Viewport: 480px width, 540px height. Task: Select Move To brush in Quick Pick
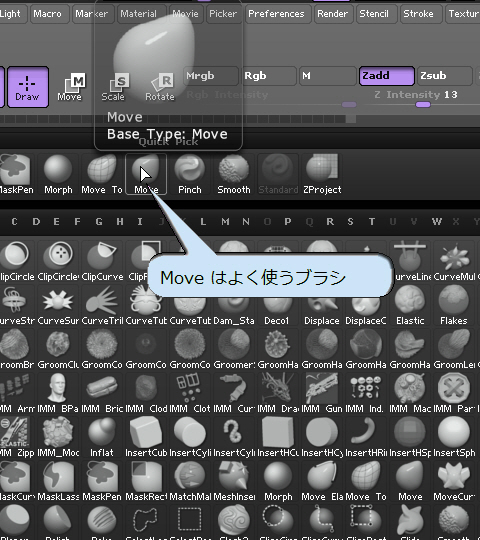click(102, 175)
